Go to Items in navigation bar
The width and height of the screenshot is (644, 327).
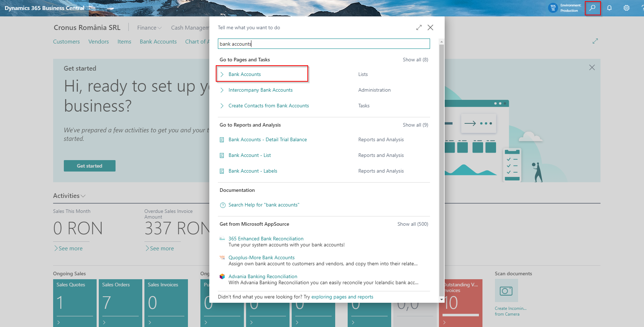click(x=124, y=41)
